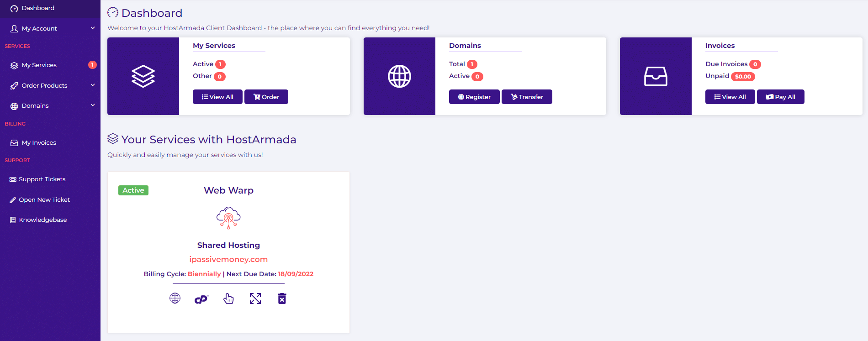This screenshot has width=868, height=341.
Task: Select Open New Ticket
Action: click(44, 200)
